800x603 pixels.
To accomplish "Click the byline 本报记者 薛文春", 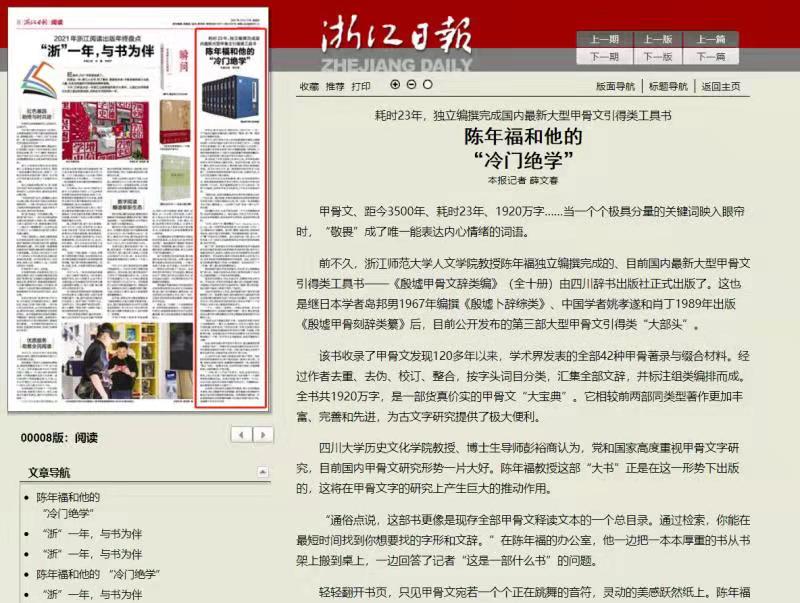I will tap(523, 180).
